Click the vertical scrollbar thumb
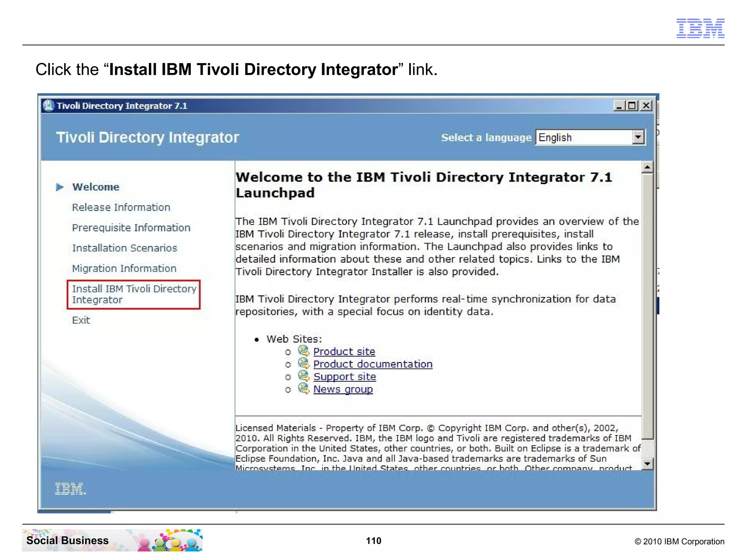Screen dimensions: 747x560 [x=647, y=306]
